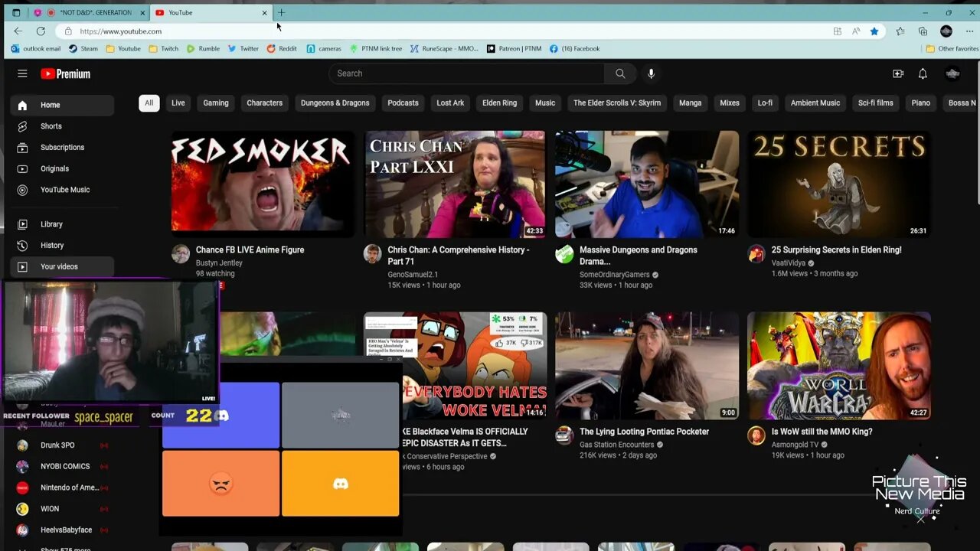Click the browser address bar URL
The width and height of the screenshot is (980, 551).
tap(121, 31)
